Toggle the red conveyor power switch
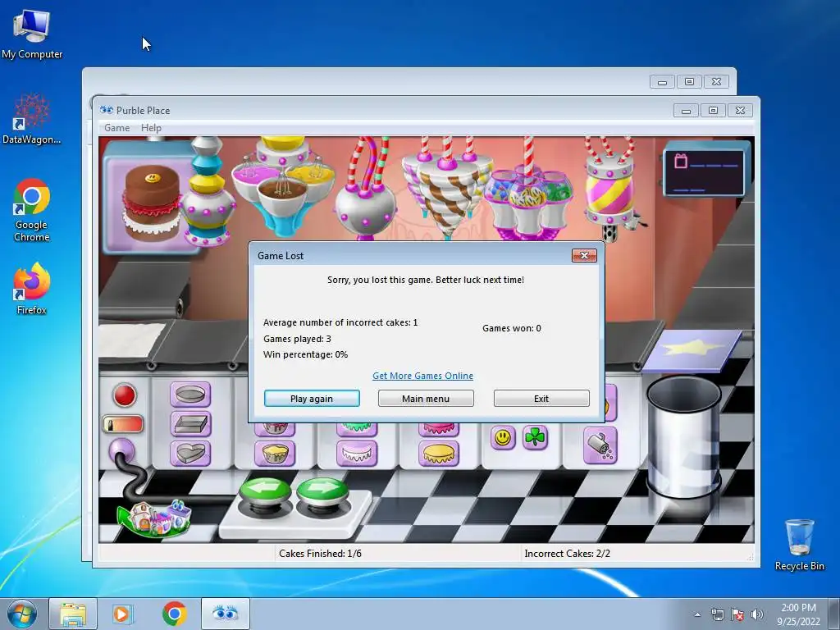The height and width of the screenshot is (630, 840). coord(123,424)
